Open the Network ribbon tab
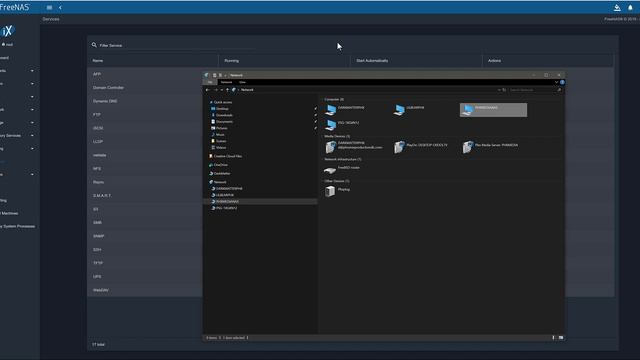The height and width of the screenshot is (360, 640). click(x=227, y=82)
